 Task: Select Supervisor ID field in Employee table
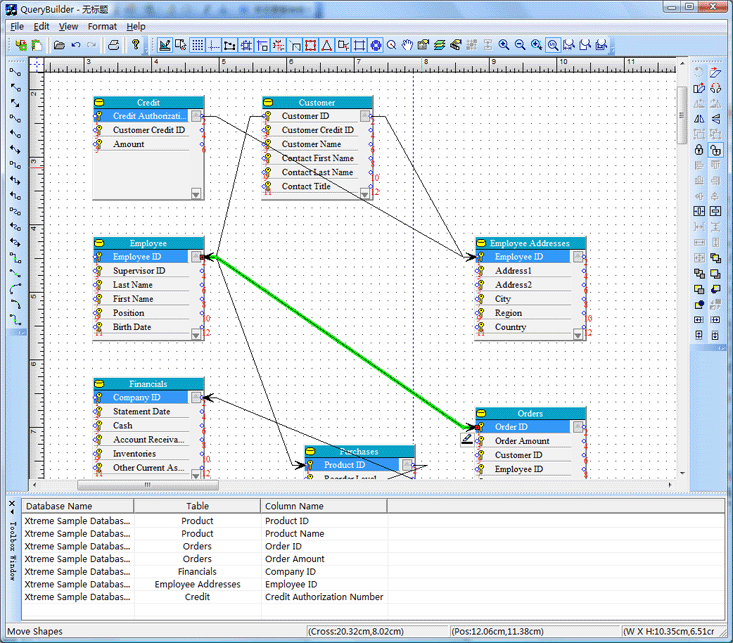point(138,271)
